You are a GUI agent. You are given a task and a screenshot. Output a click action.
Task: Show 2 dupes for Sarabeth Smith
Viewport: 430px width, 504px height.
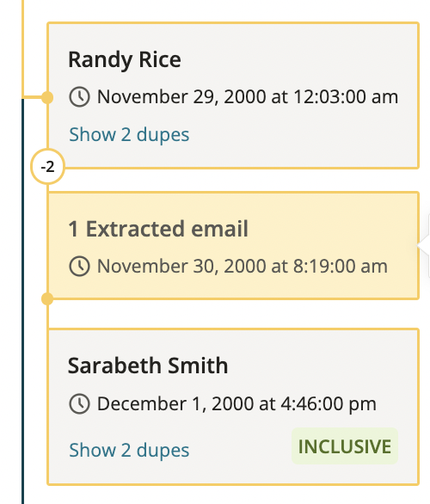[x=129, y=450]
